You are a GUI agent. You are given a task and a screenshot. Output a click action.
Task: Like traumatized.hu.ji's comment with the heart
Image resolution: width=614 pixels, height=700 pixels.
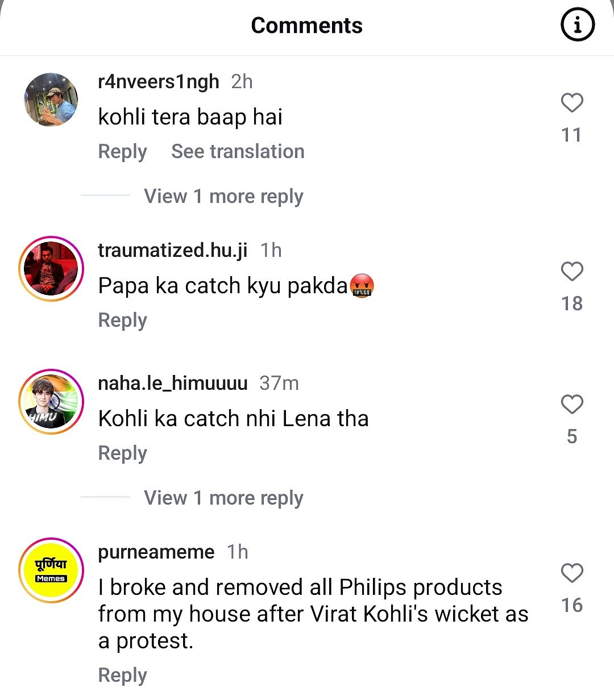coord(572,272)
